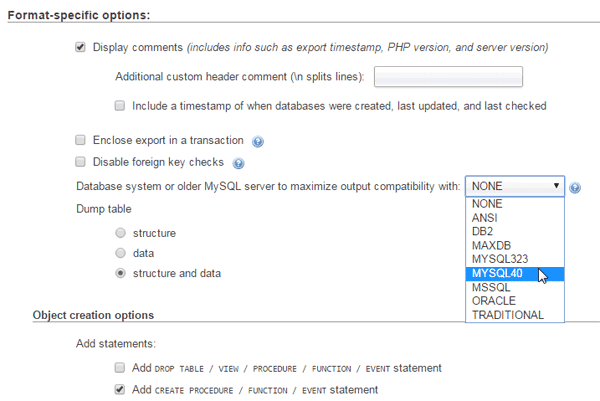Click the additional custom header comment field

(x=448, y=77)
